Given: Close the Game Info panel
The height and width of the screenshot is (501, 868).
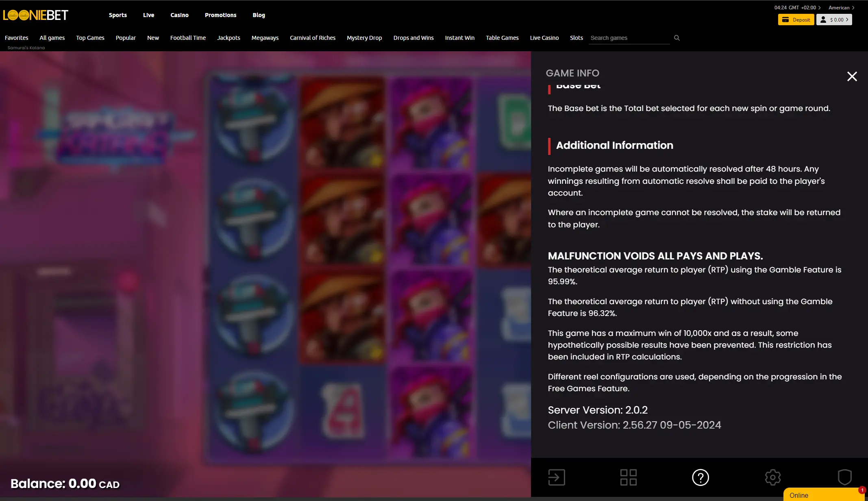Looking at the screenshot, I should 852,76.
